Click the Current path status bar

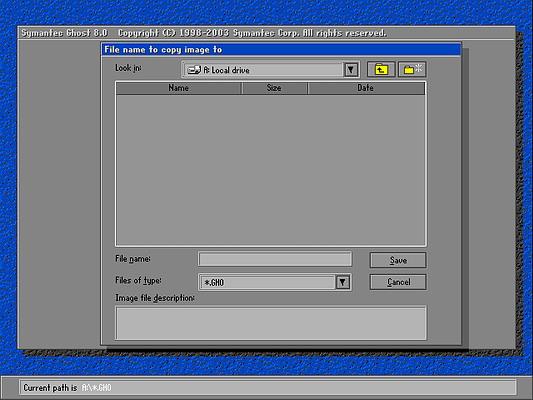coord(268,388)
